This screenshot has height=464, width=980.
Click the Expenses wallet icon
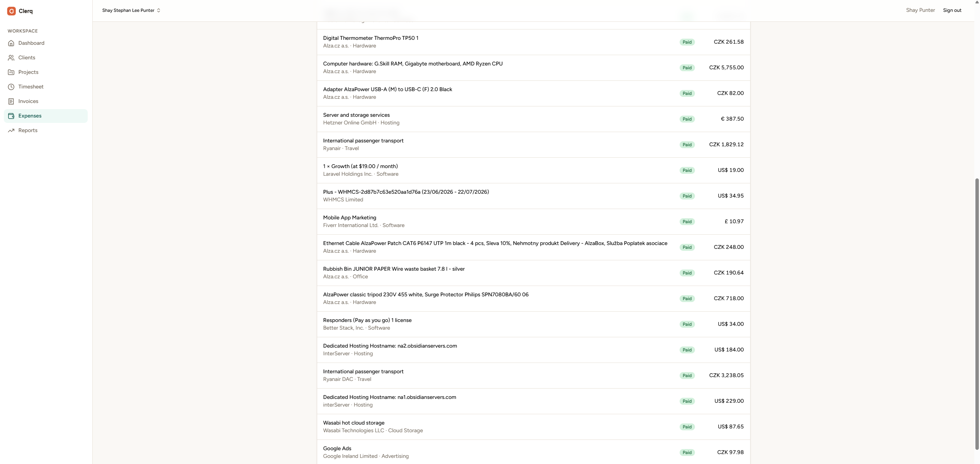(x=11, y=116)
